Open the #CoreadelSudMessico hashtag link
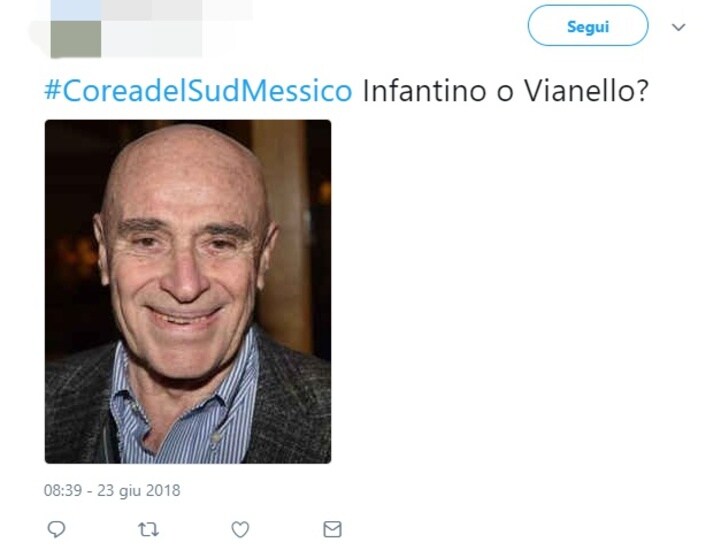The image size is (721, 550). [x=198, y=91]
